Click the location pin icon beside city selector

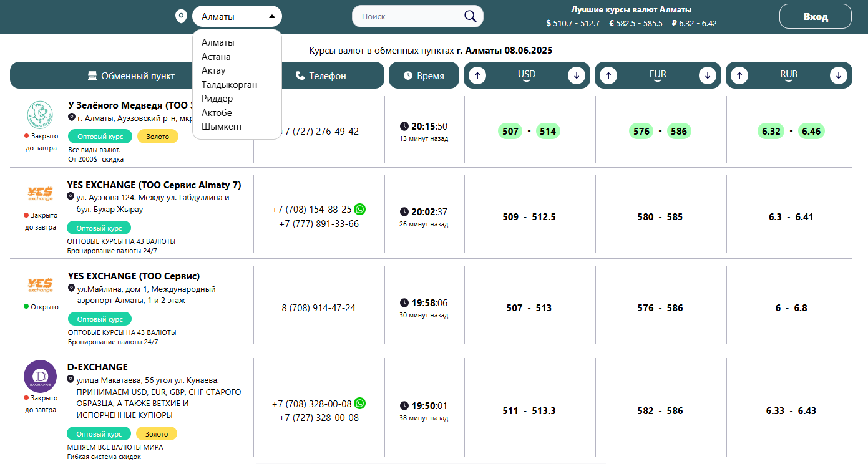pos(182,16)
